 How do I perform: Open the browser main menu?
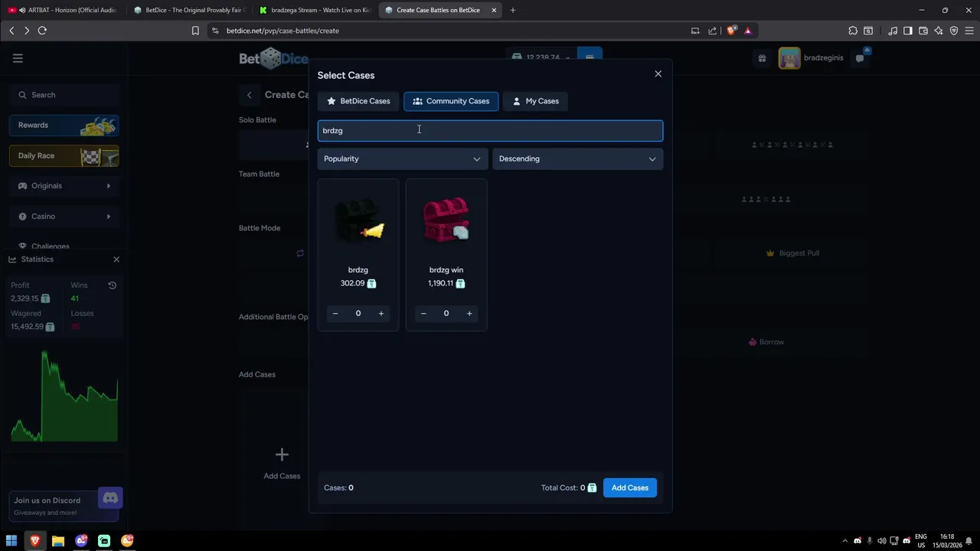pos(969,31)
